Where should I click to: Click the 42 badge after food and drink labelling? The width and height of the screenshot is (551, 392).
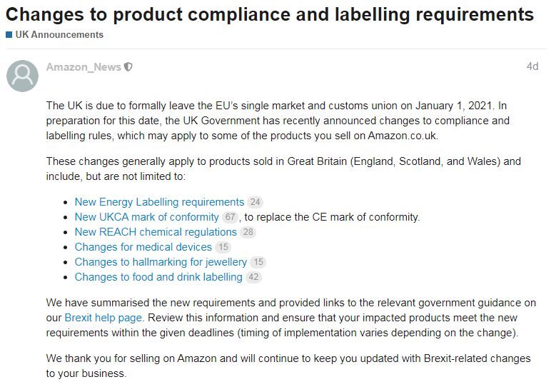click(x=254, y=278)
